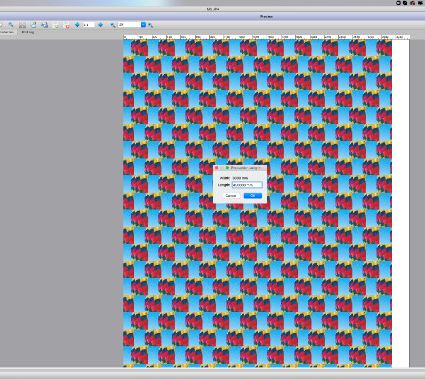Viewport: 425px width, 379px height.
Task: Click the magnifier icon left of the zoom field
Action: pyautogui.click(x=113, y=25)
